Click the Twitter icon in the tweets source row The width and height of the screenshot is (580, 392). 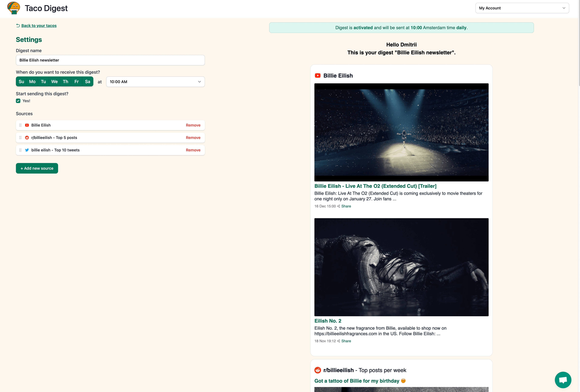(x=27, y=150)
